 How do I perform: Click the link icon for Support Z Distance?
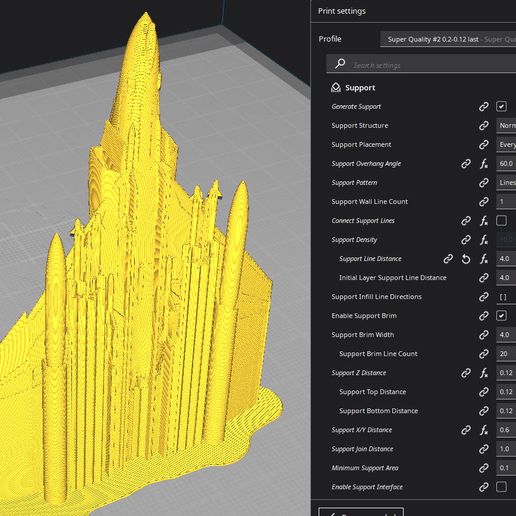point(466,373)
